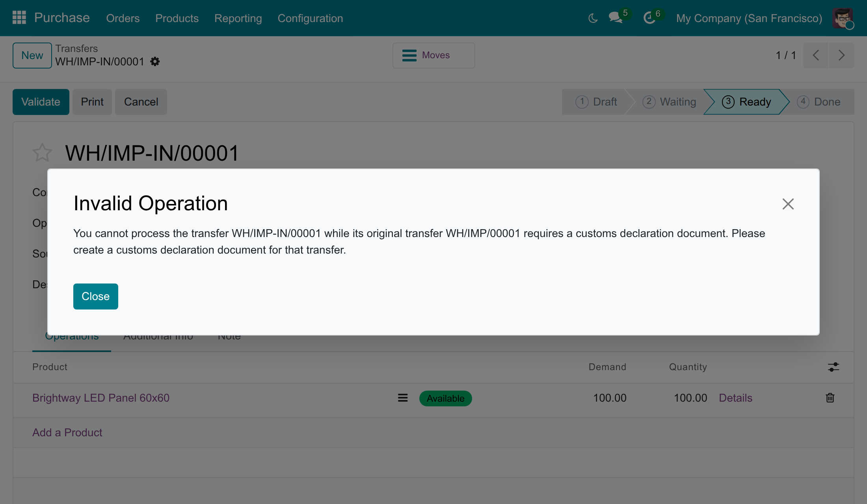This screenshot has height=504, width=867.
Task: Toggle dark mode moon icon
Action: point(593,18)
